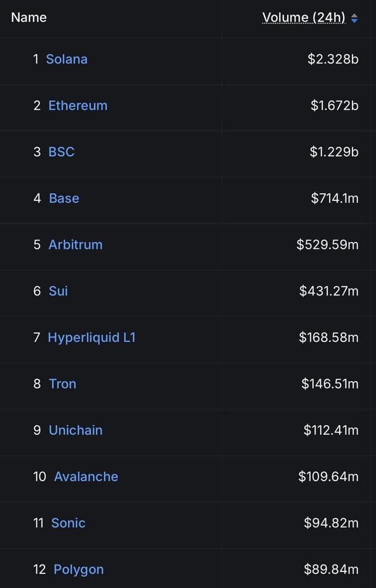The image size is (376, 588).
Task: Open the Solana chain link
Action: coord(67,59)
